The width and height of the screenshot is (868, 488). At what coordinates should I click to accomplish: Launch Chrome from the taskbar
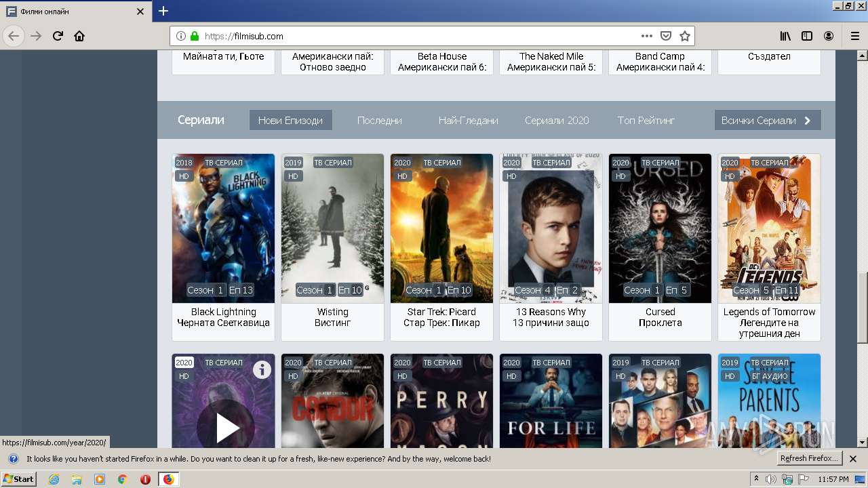coord(122,479)
